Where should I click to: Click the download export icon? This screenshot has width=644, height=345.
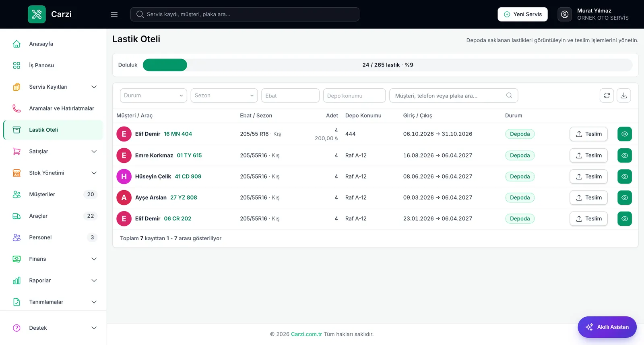tap(624, 96)
